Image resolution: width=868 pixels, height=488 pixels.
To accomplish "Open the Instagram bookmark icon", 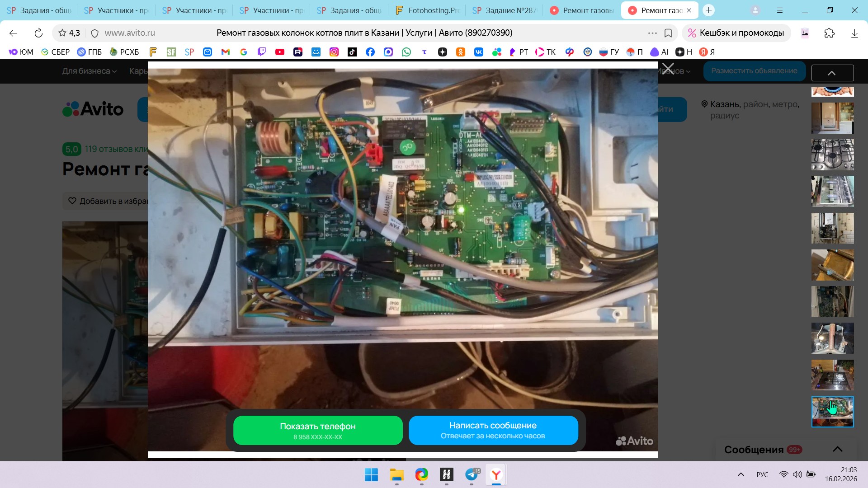I will click(x=334, y=52).
